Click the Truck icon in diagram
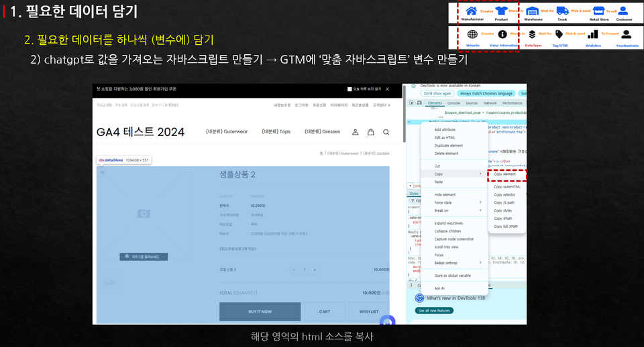Viewport: 644px width, 347px height. (x=562, y=11)
